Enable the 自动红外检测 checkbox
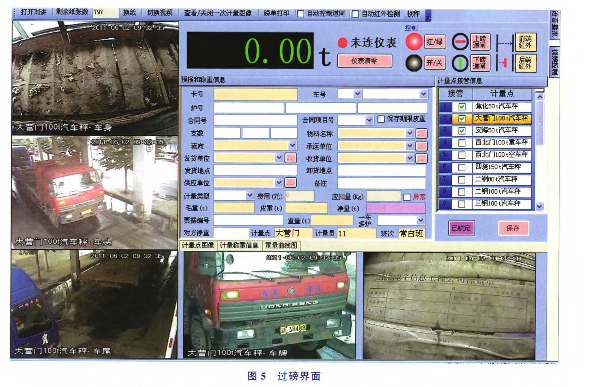The image size is (589, 387). point(355,14)
